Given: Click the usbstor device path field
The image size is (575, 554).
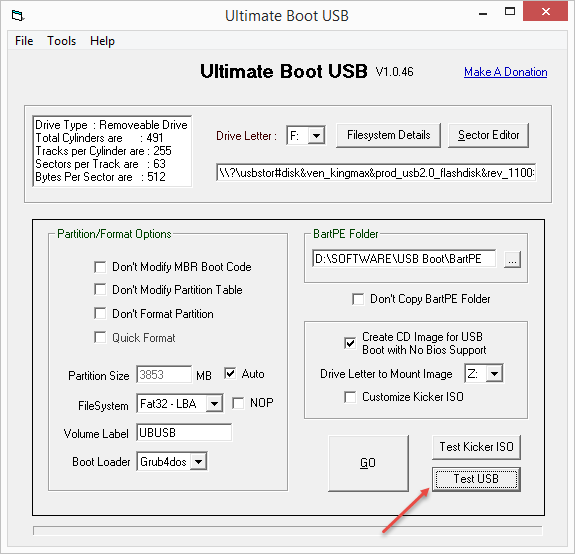Looking at the screenshot, I should coord(376,172).
